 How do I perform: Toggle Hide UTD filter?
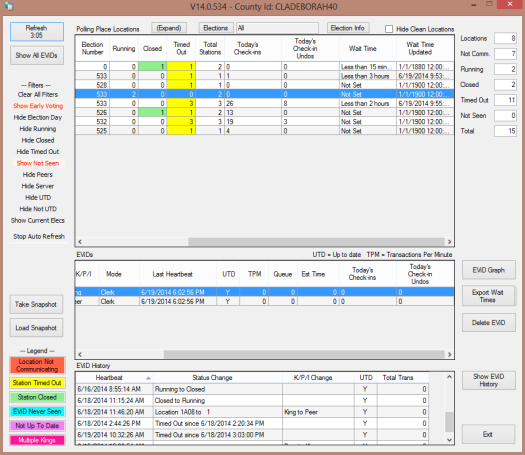[x=38, y=198]
